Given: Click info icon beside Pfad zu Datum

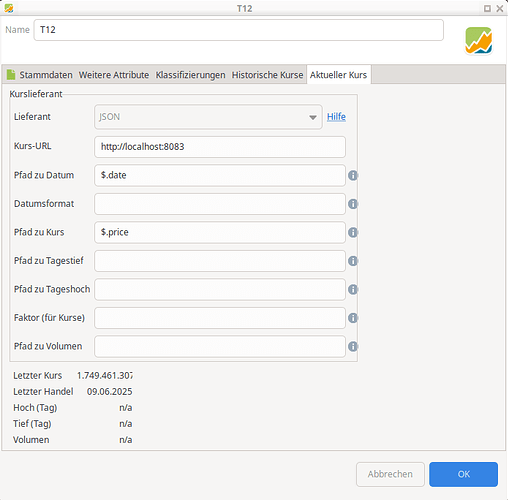Looking at the screenshot, I should click(x=353, y=175).
